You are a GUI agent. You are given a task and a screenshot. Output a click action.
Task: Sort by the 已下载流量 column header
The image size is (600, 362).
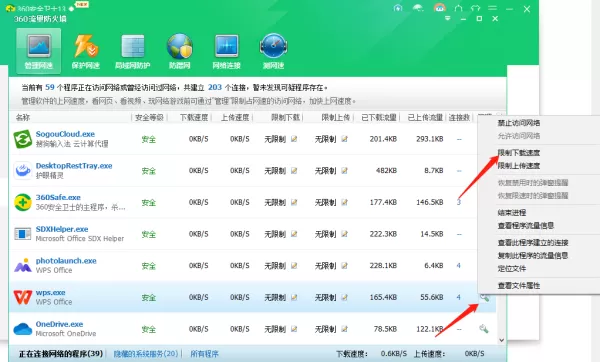(379, 117)
